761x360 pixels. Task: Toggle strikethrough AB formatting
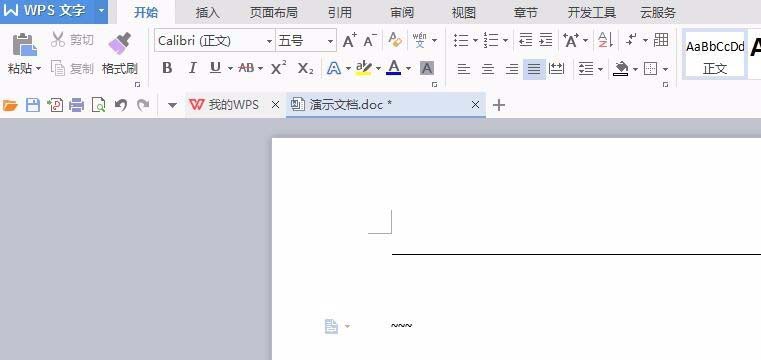coord(247,68)
